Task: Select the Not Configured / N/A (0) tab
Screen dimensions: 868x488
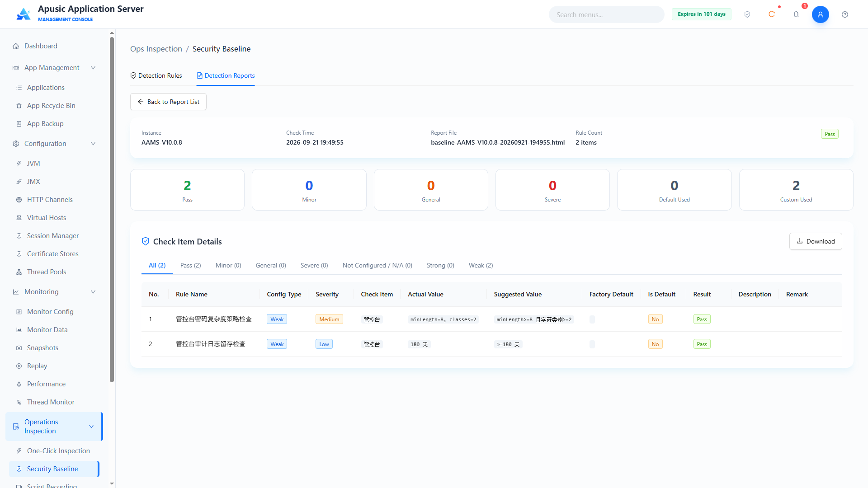Action: pyautogui.click(x=377, y=265)
